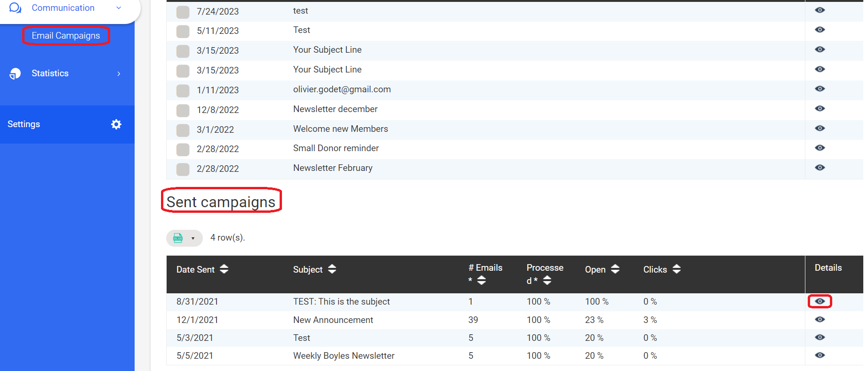This screenshot has width=868, height=371.
Task: Tick the checkbox for 7/24/2023 test
Action: click(183, 12)
